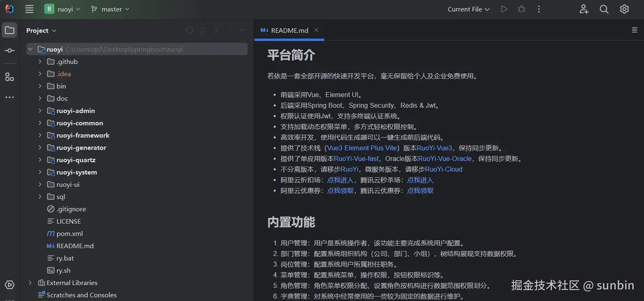This screenshot has height=301, width=644.
Task: Toggle the Project tool window folder icon
Action: pyautogui.click(x=9, y=30)
